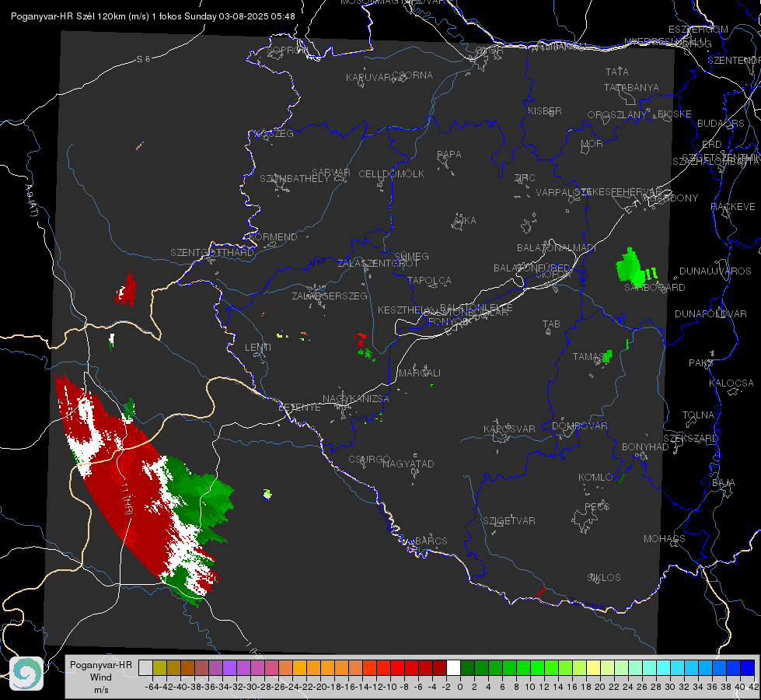Click the 'SZEKSZÁRD' city label

(690, 439)
